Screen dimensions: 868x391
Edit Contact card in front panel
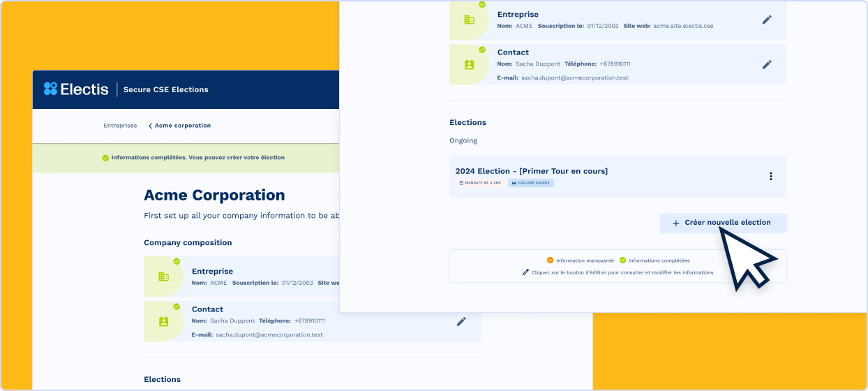767,64
